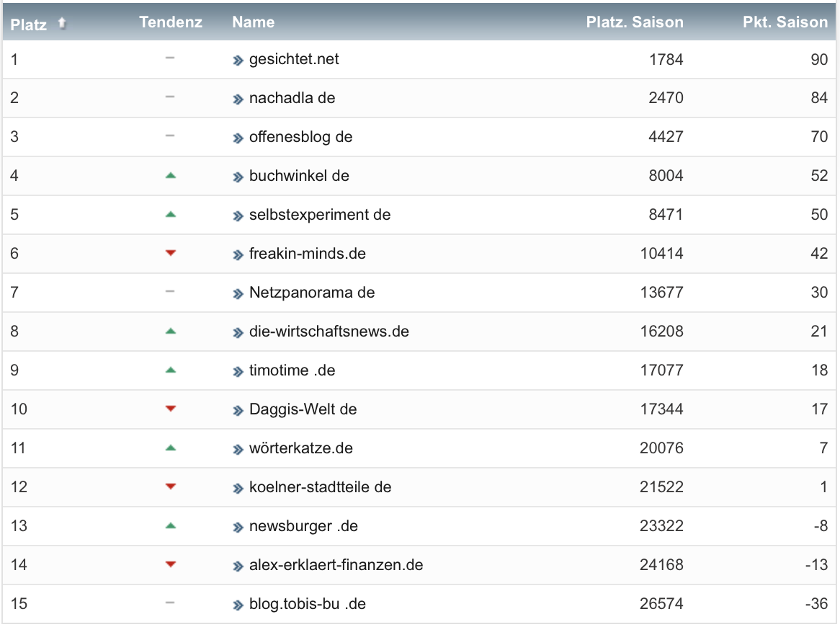
Task: Click the green up trend icon for die-wirtschaftsnews.de
Action: (170, 332)
